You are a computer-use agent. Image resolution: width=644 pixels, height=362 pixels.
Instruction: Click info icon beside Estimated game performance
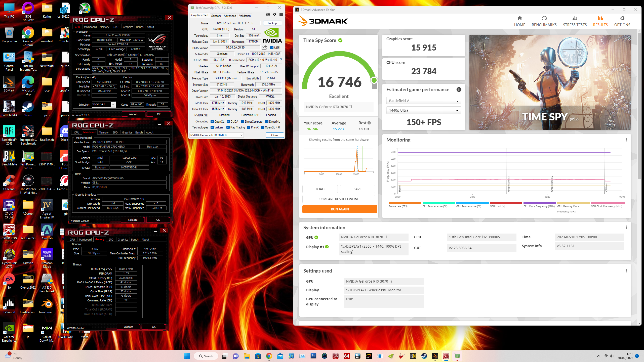[x=459, y=89]
